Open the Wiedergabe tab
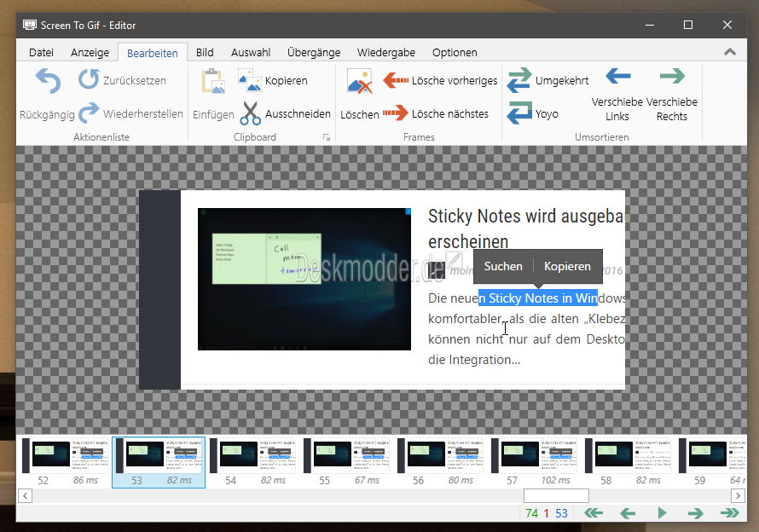 pyautogui.click(x=386, y=52)
